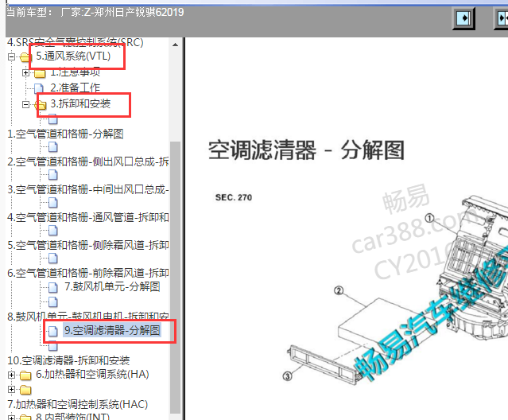508x420 pixels.
Task: Click page icon beside 7.鼓风机单元-分解图
Action: [x=52, y=287]
